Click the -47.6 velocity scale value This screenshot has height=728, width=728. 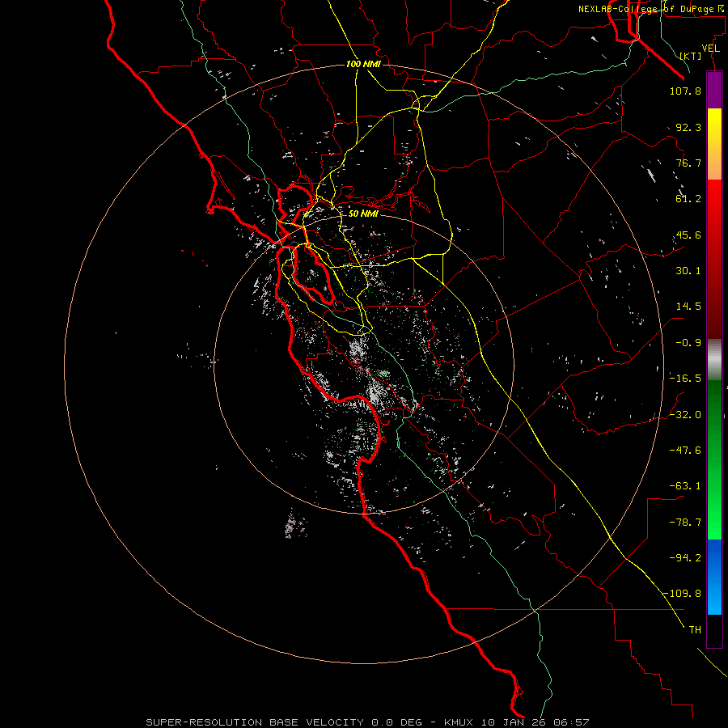click(x=685, y=451)
